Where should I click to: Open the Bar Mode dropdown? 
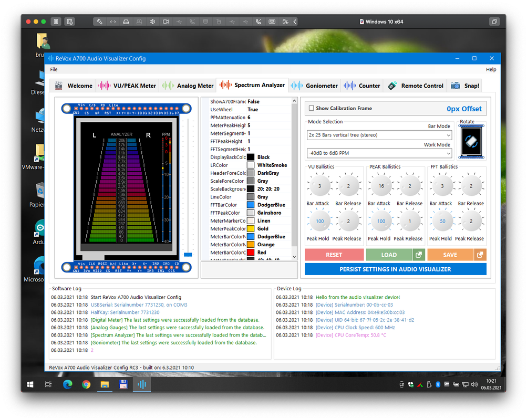[379, 135]
